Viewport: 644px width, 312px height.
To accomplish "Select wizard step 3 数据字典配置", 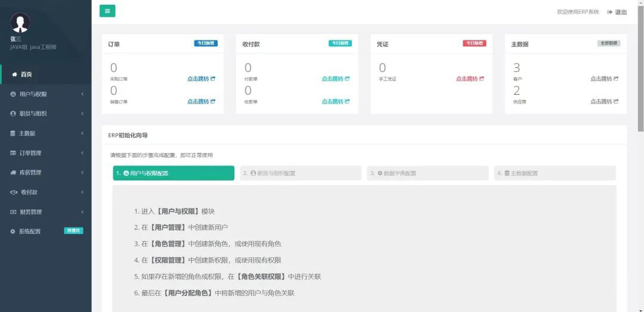I will (x=428, y=173).
